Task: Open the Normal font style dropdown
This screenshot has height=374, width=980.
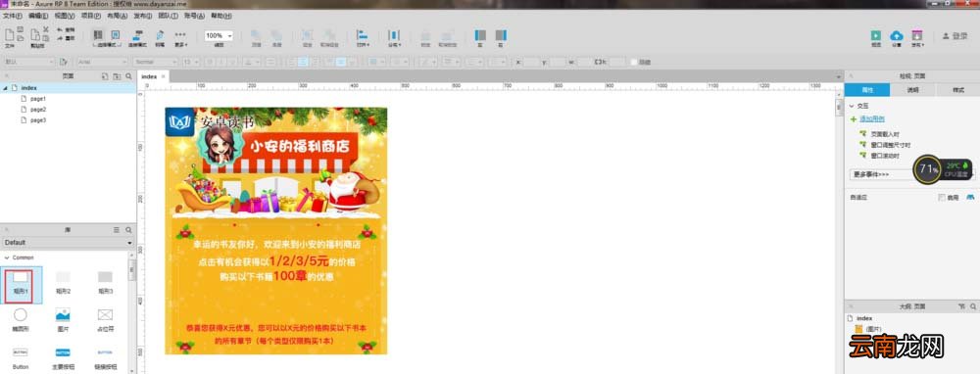Action: 155,62
